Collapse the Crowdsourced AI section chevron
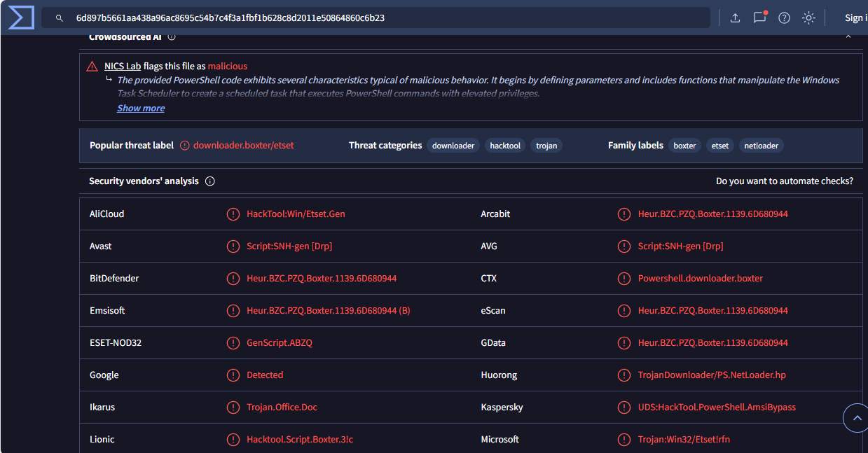The width and height of the screenshot is (868, 453). tap(848, 36)
